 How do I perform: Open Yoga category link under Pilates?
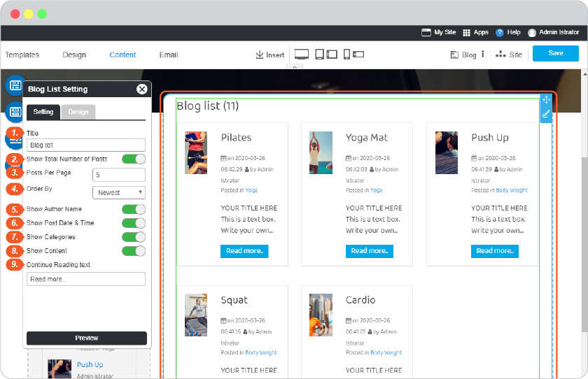pos(251,190)
